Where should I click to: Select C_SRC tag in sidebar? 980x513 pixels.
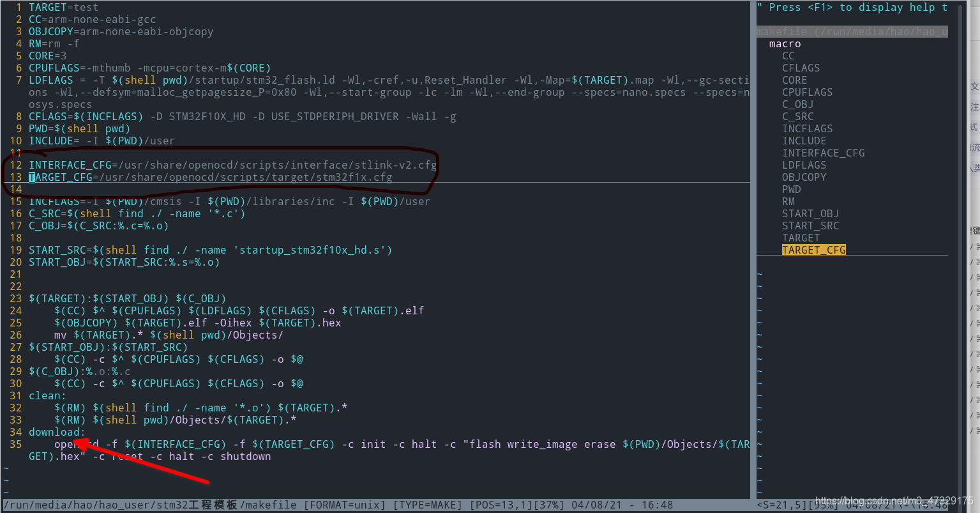(797, 116)
